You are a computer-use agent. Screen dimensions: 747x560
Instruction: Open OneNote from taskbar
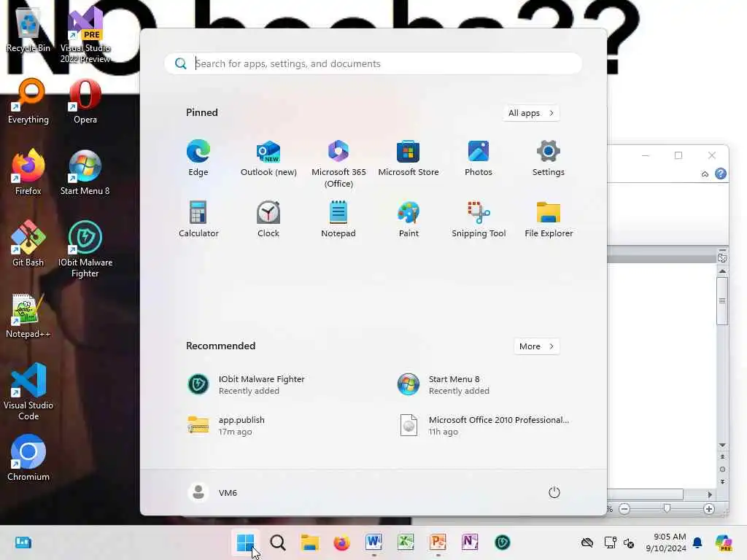[x=470, y=542]
